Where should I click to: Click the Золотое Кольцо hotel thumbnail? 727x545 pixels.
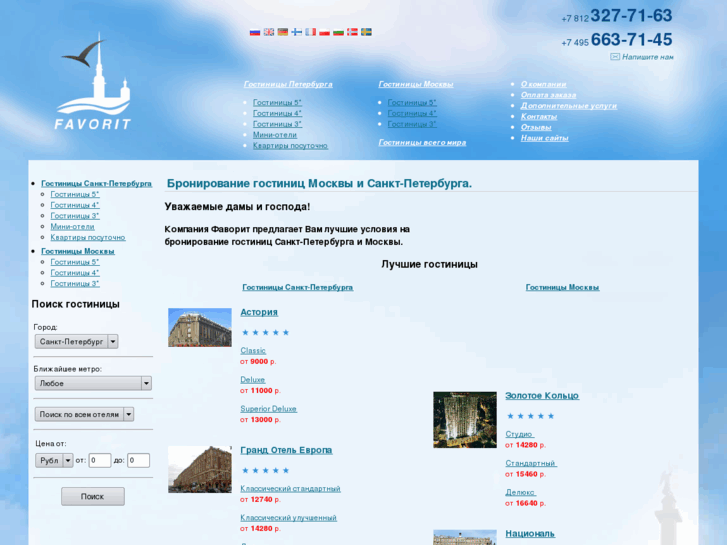coord(465,420)
